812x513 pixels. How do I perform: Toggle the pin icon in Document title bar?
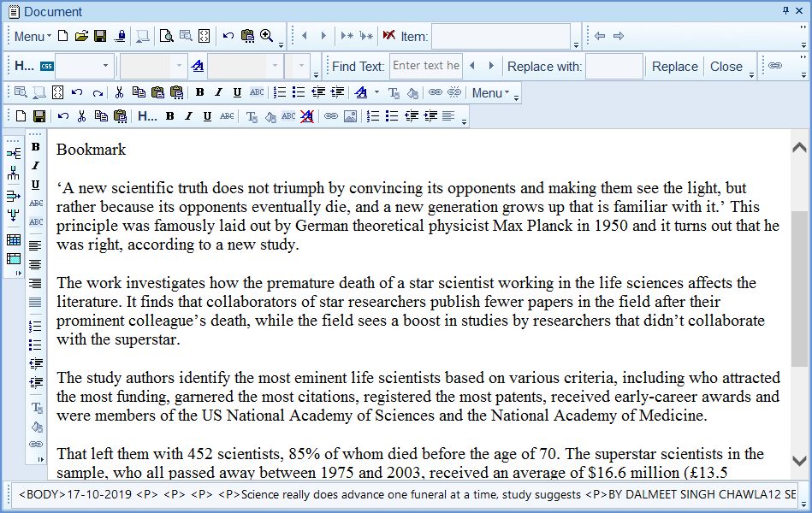pyautogui.click(x=785, y=11)
